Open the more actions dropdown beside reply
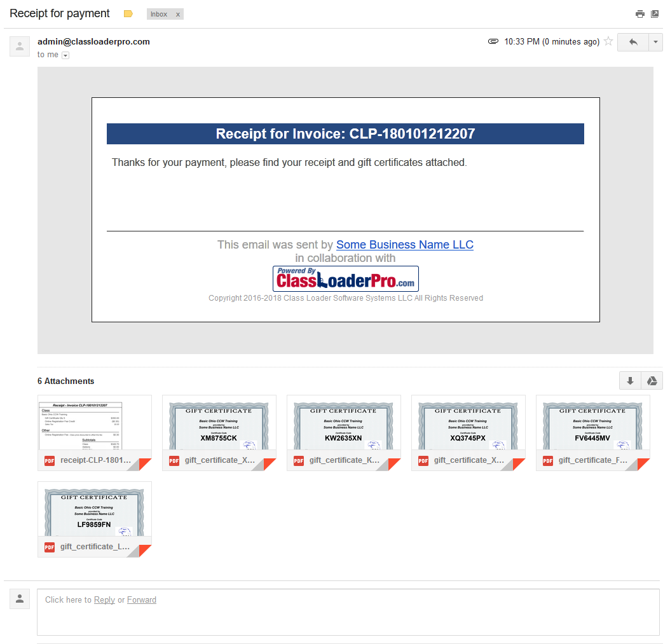 click(655, 42)
